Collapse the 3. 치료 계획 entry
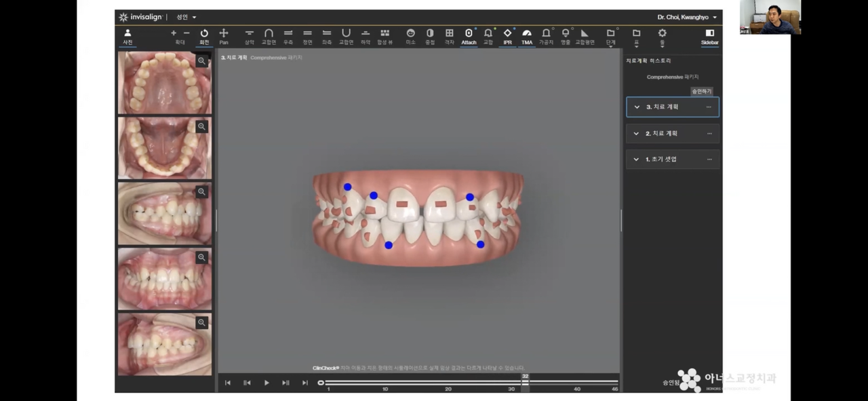 (637, 107)
